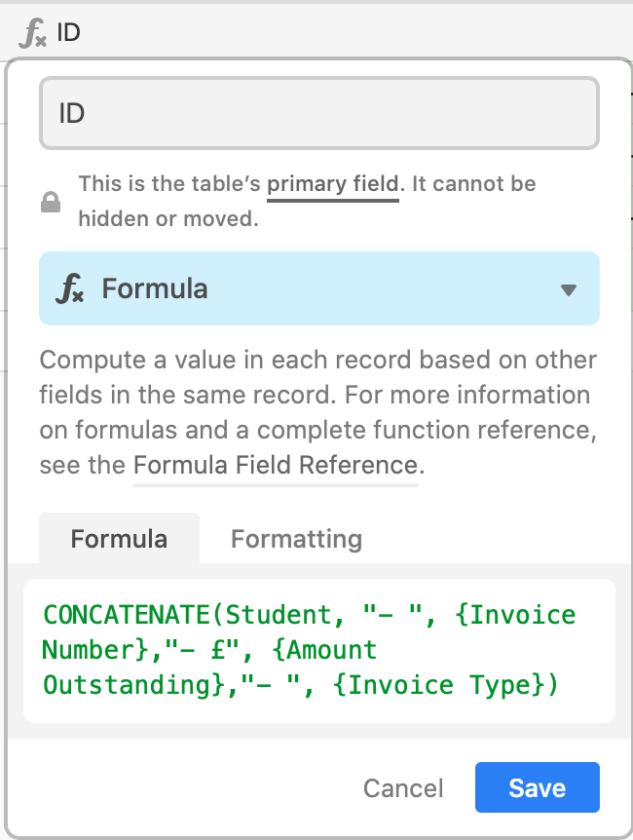Viewport: 633px width, 840px height.
Task: Click the 'cannot be hidden or moved' notice
Action: click(308, 201)
